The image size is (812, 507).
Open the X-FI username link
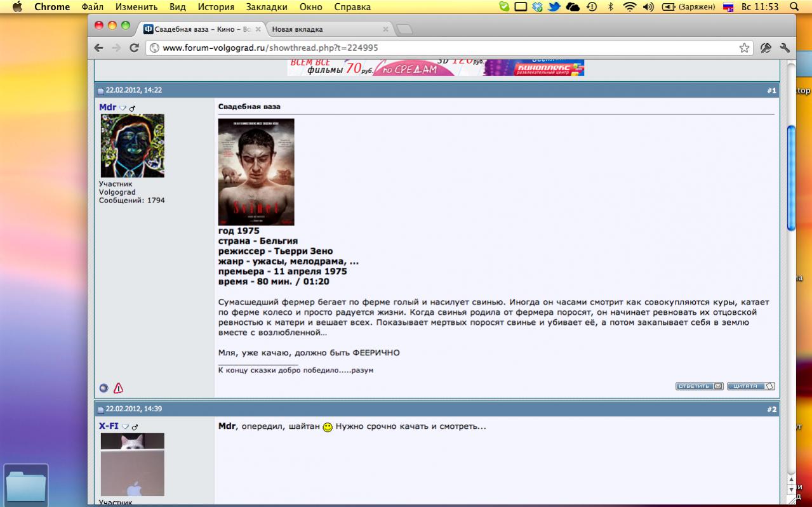click(x=109, y=426)
